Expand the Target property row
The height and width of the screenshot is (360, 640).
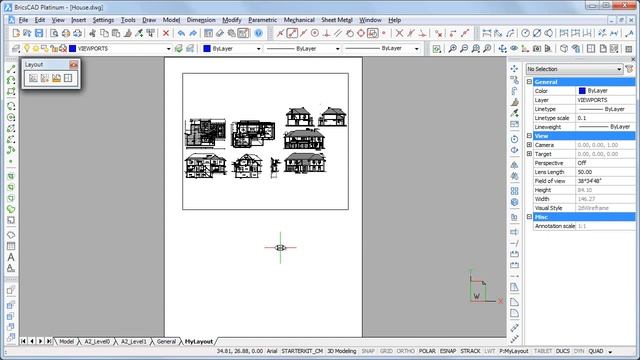click(529, 154)
